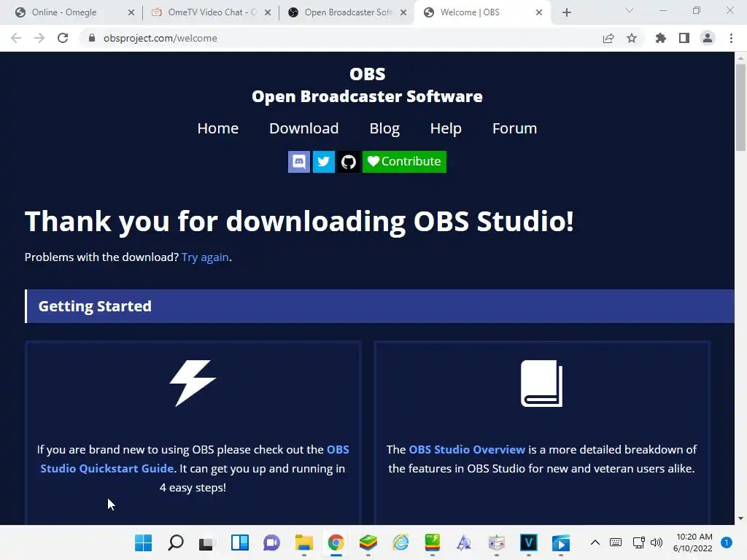Open the Chrome profile avatar
The image size is (747, 560).
pos(708,38)
